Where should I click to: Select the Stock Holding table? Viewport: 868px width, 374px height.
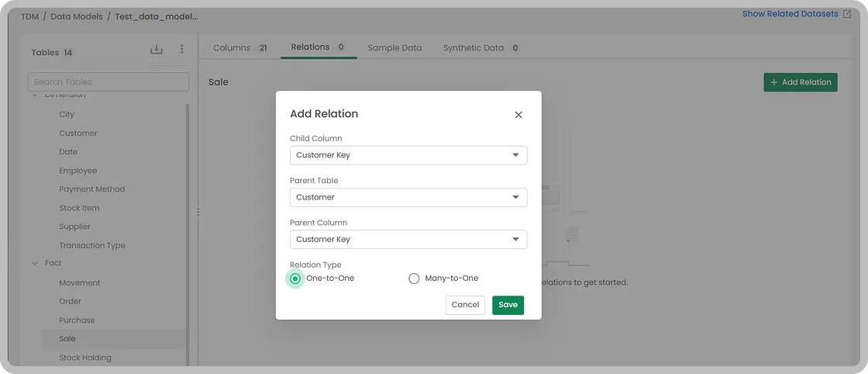[x=85, y=358]
